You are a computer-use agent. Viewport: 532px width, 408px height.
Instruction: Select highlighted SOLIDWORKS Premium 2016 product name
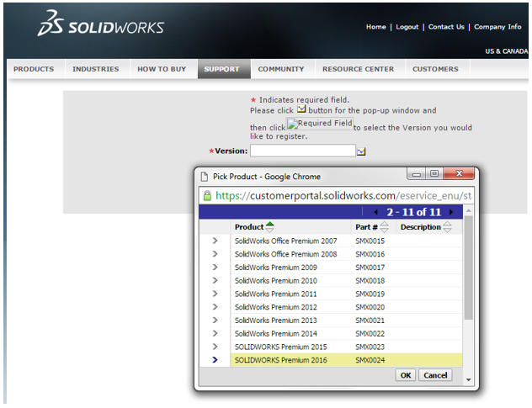click(x=280, y=360)
